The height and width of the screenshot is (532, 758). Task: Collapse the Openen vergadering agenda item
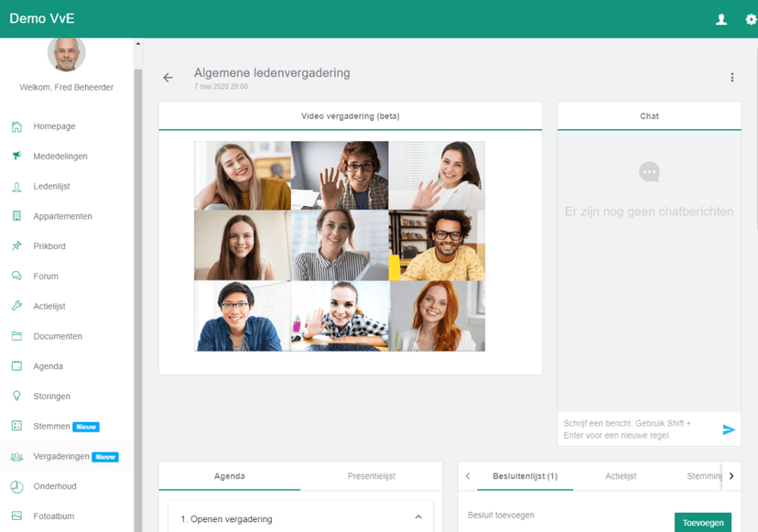[x=418, y=518]
